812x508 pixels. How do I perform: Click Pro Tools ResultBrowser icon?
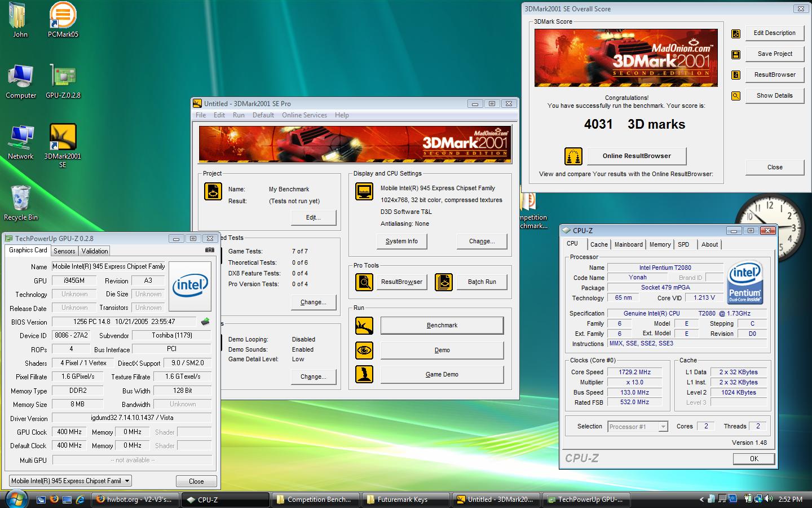coord(364,282)
